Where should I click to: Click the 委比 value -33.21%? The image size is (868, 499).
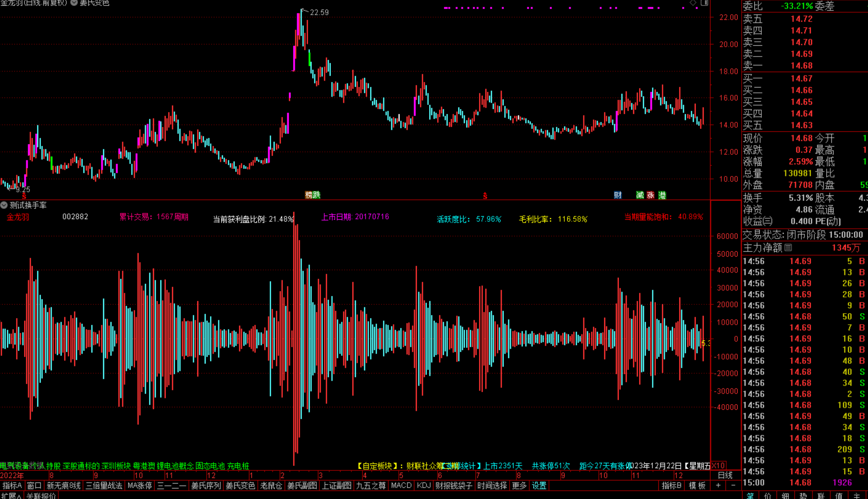coord(797,6)
